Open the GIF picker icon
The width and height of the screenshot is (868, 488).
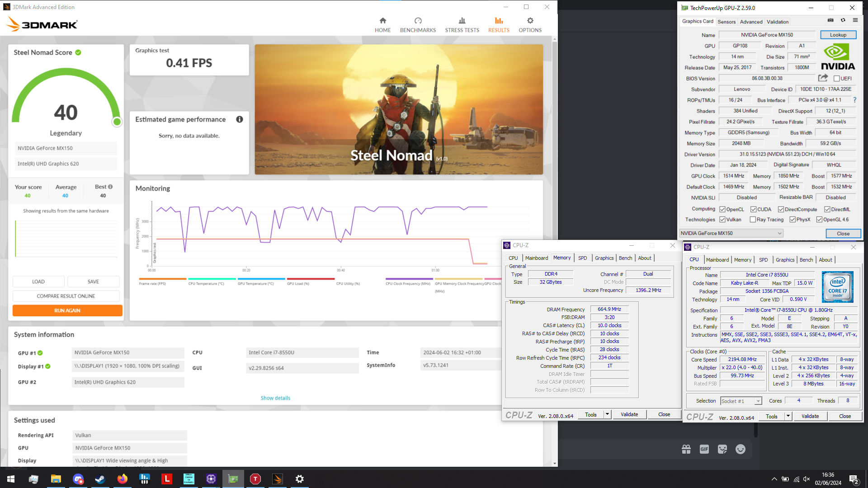[x=704, y=449]
